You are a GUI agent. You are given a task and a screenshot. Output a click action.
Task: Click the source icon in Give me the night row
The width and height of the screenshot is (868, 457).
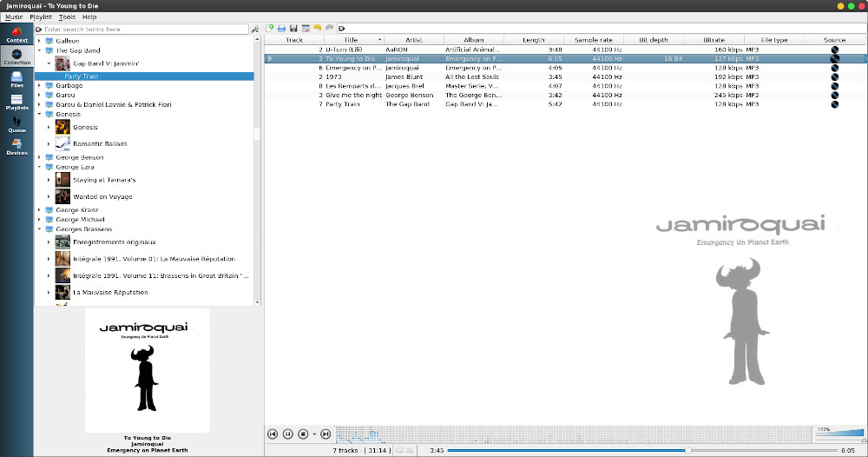click(835, 96)
